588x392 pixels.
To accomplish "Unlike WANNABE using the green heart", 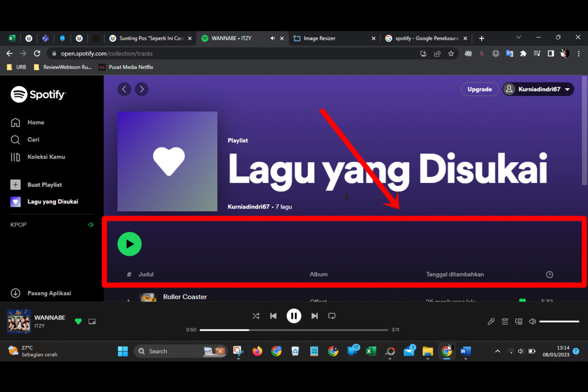I will (x=78, y=321).
